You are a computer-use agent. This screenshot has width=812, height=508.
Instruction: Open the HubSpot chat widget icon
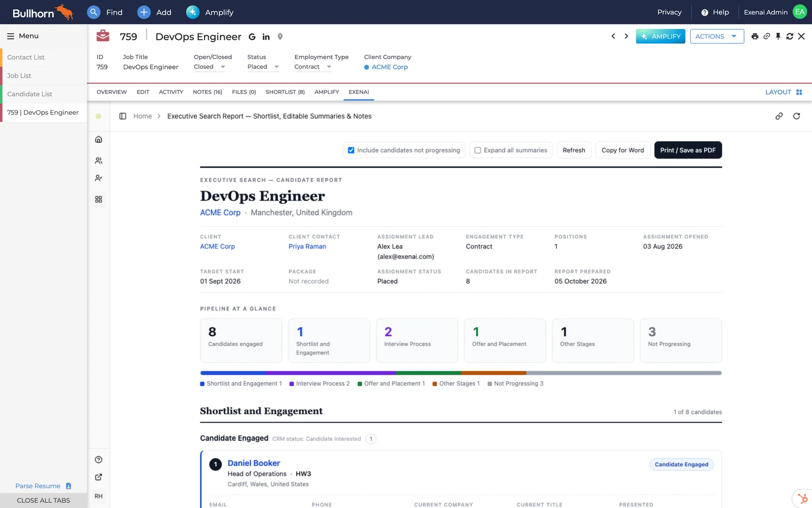coord(802,498)
